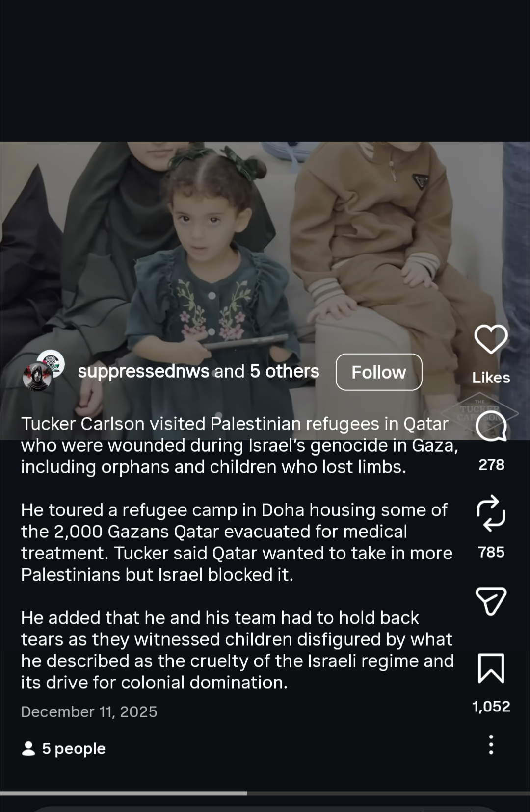Open the three-dot more options menu
The width and height of the screenshot is (530, 812).
[491, 744]
